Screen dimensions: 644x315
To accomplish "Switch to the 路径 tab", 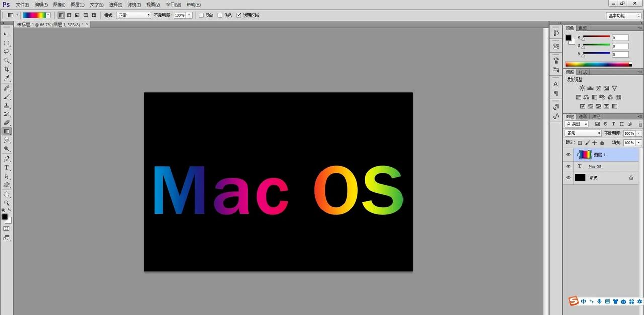I will (x=596, y=116).
